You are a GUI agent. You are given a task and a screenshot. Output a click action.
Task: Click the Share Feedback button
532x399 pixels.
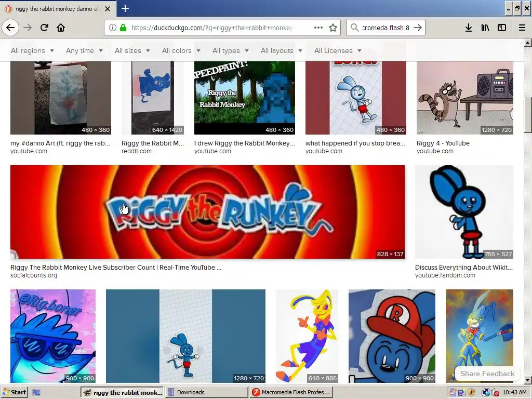(487, 374)
